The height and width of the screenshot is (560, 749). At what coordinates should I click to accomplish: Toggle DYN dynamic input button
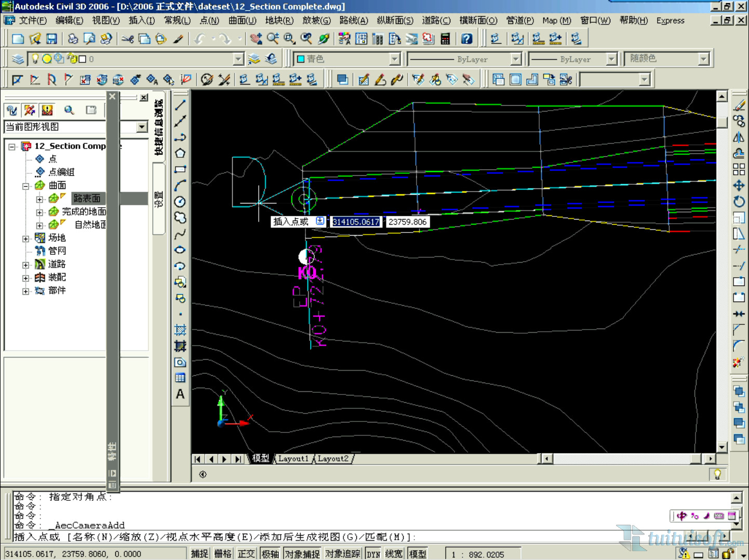pyautogui.click(x=373, y=554)
